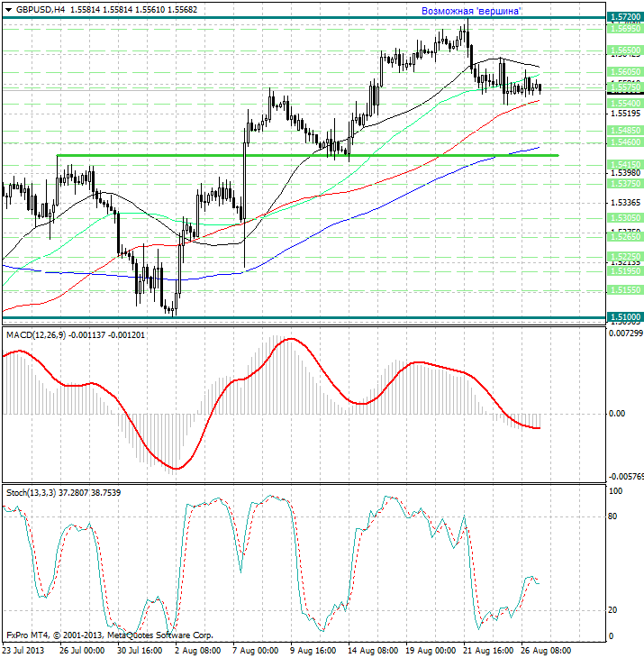Click the 14 Aug 08:00 time label
The image size is (644, 658).
[x=373, y=650]
